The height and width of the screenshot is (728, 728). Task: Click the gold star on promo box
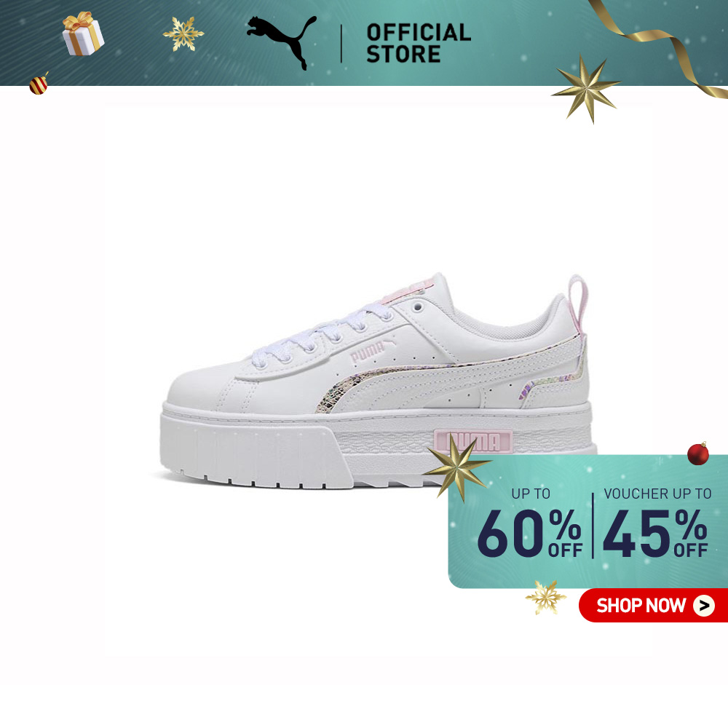(457, 467)
